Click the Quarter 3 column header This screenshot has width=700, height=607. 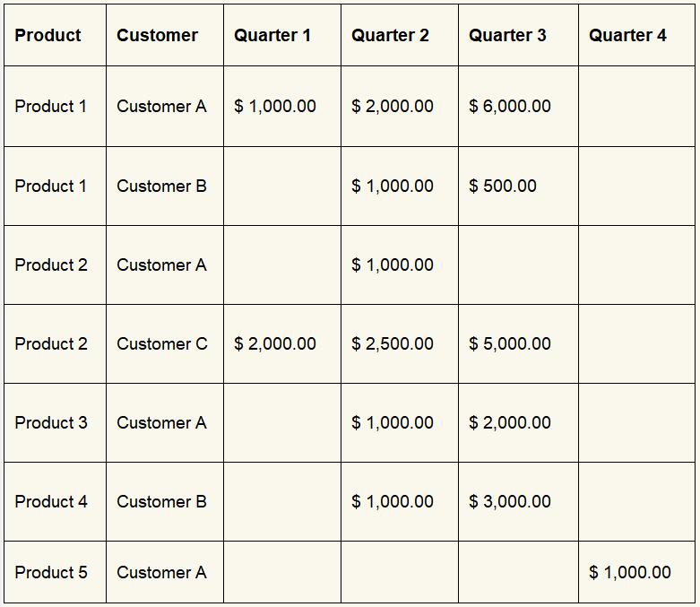[x=507, y=35]
